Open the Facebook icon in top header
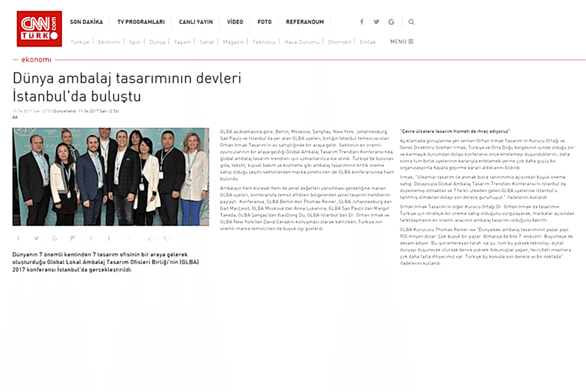The image size is (586, 392). click(x=361, y=22)
